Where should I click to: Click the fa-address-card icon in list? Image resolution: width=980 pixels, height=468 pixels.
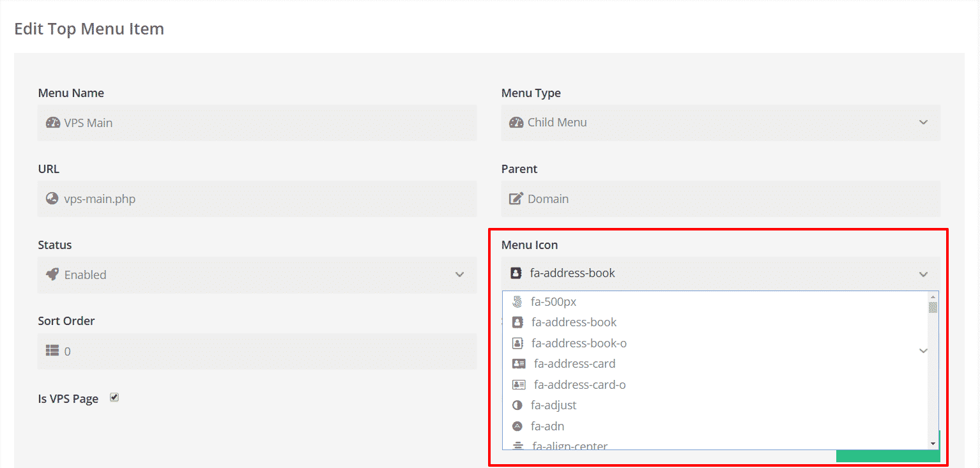[x=519, y=364]
